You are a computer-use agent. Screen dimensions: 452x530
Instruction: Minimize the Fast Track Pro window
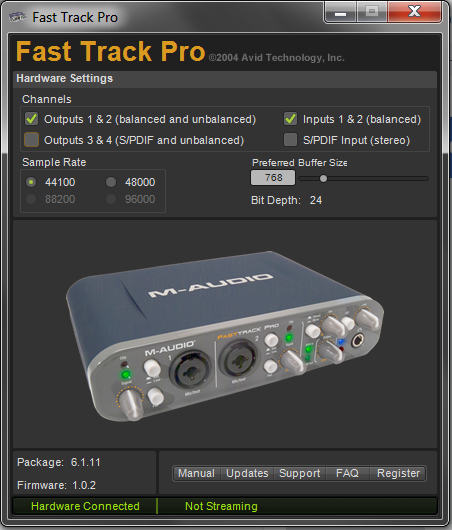pos(340,12)
